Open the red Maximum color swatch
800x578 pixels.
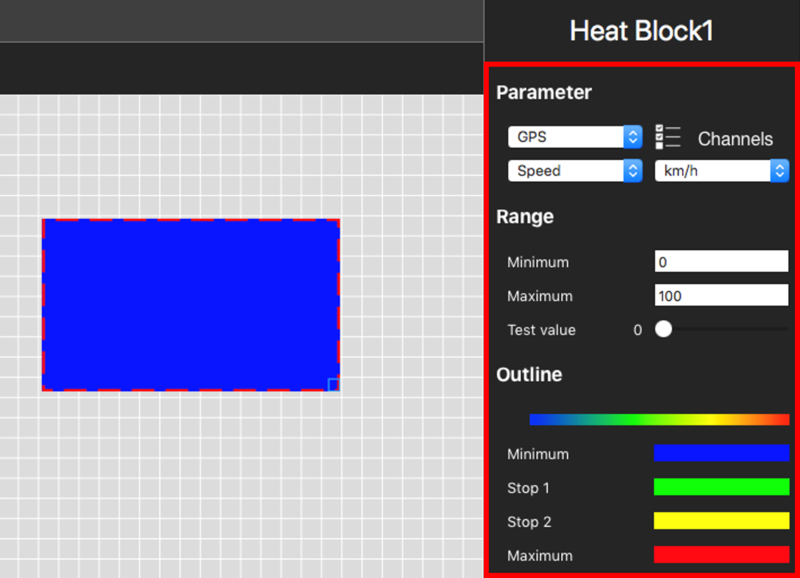(721, 555)
